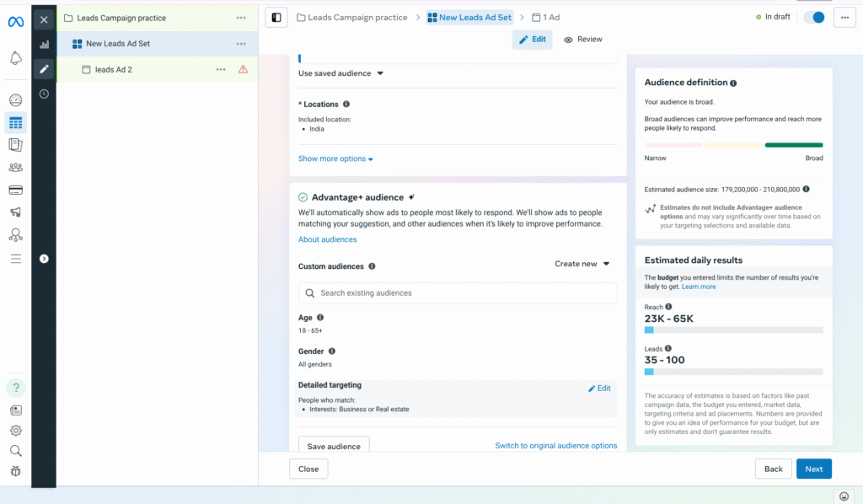
Task: Open the Audiences people icon
Action: coord(15,167)
